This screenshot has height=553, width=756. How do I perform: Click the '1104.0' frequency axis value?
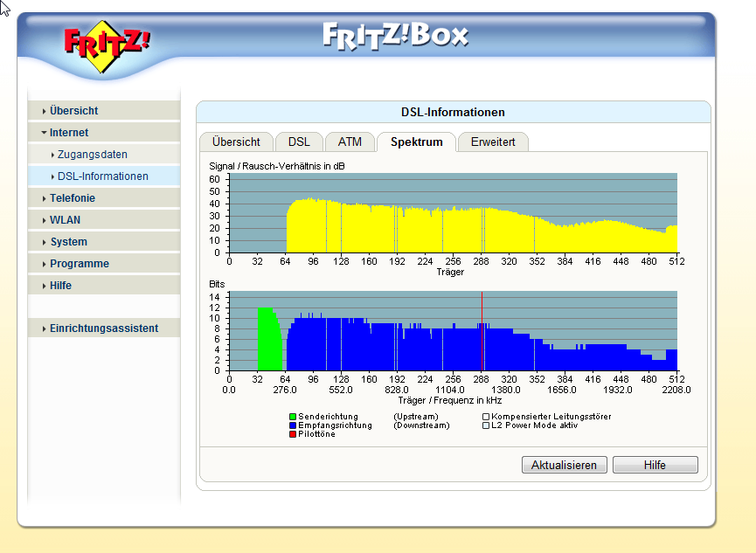click(x=449, y=390)
